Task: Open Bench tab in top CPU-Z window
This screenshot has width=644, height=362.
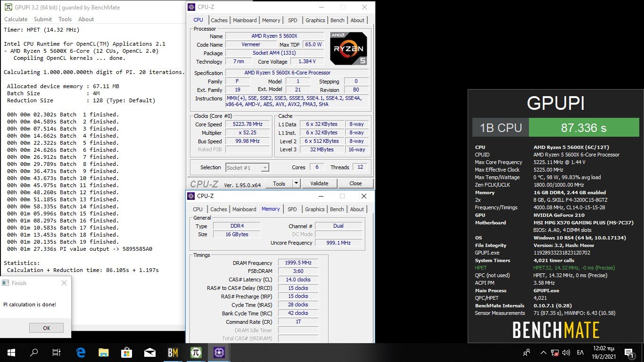Action: pos(338,20)
